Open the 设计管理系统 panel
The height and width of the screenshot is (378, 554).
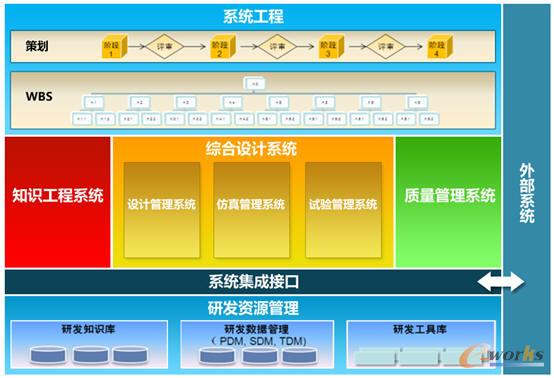pyautogui.click(x=162, y=210)
